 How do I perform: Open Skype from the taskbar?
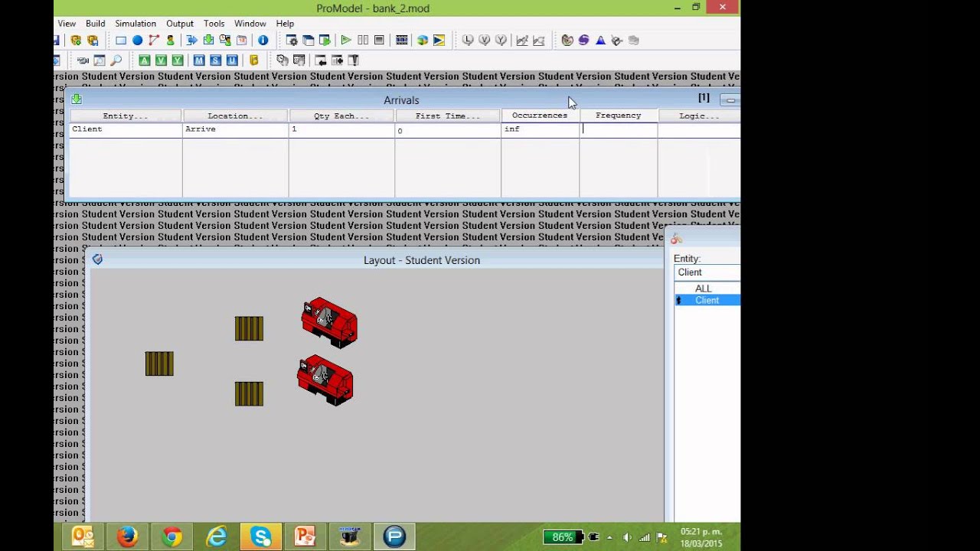(261, 536)
